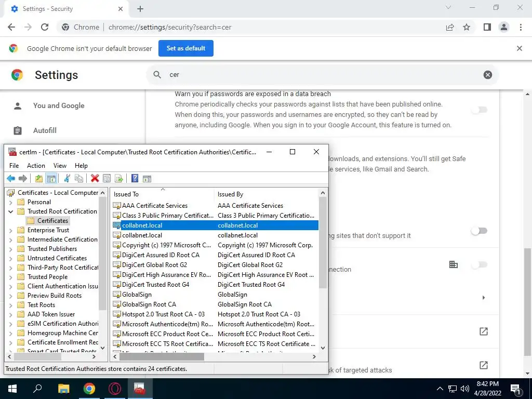Toggle Show/Hide Action Pane icon
532x399 pixels.
coord(147,179)
